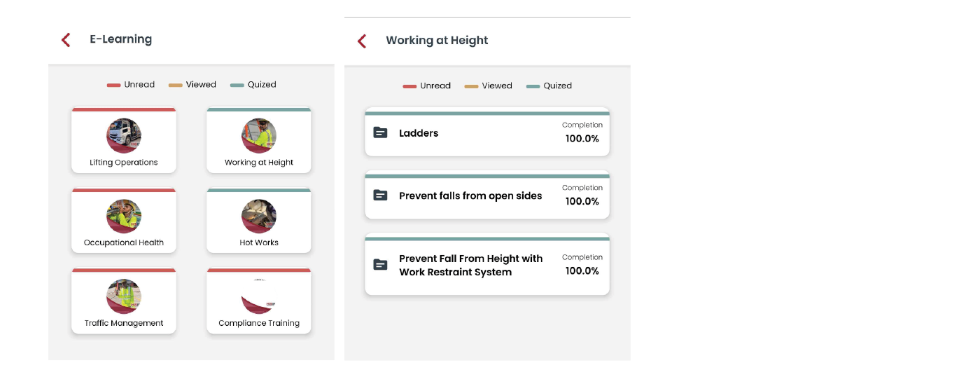The height and width of the screenshot is (377, 980).
Task: Click the Ladders completion 100.0% value
Action: click(582, 139)
